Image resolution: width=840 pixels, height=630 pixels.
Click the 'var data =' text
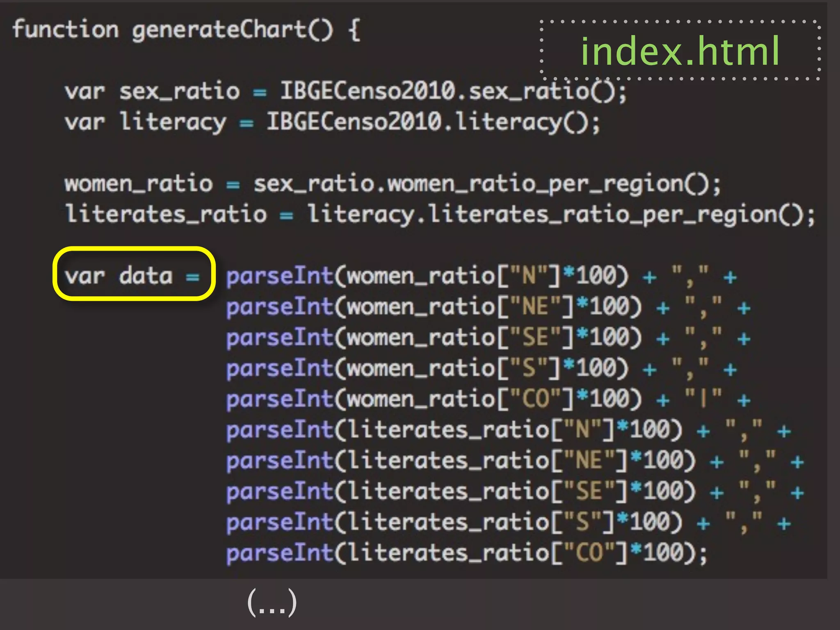coord(132,275)
